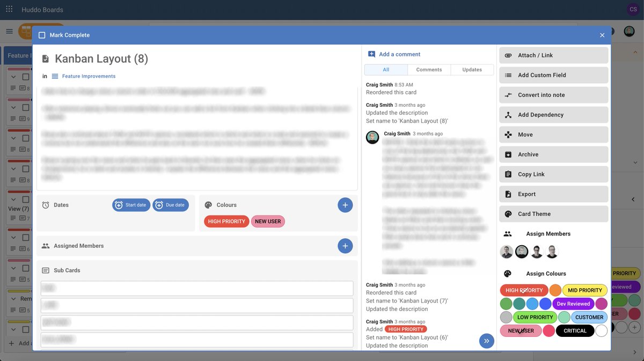Tick checkbox on background card with 9 count
Screen dimensions: 644x361
pyautogui.click(x=25, y=107)
